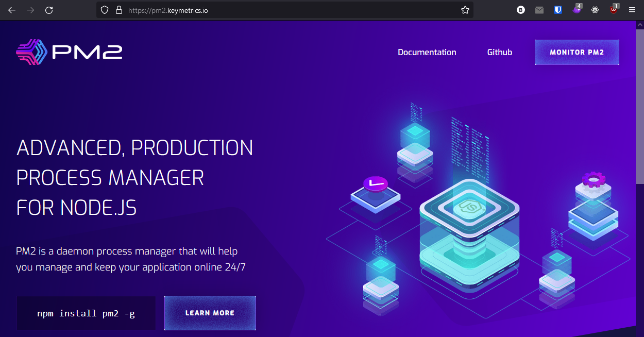
Task: Open the Github nav link
Action: pos(500,52)
